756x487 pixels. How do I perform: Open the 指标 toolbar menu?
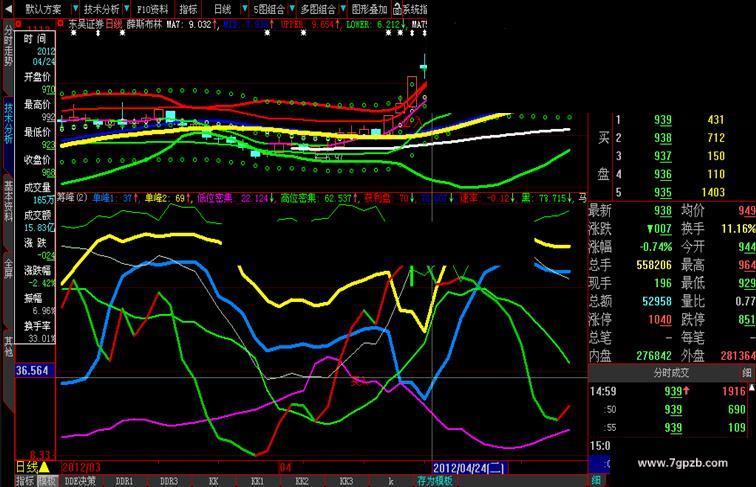[x=188, y=9]
